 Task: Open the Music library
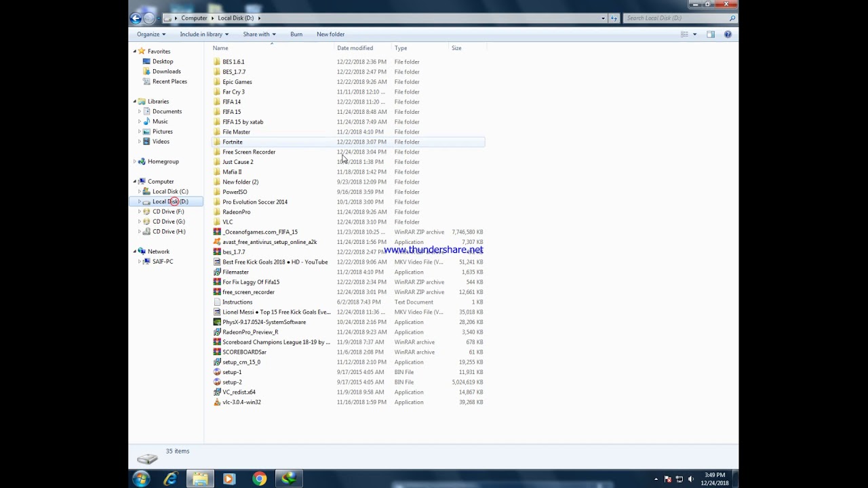[x=160, y=121]
